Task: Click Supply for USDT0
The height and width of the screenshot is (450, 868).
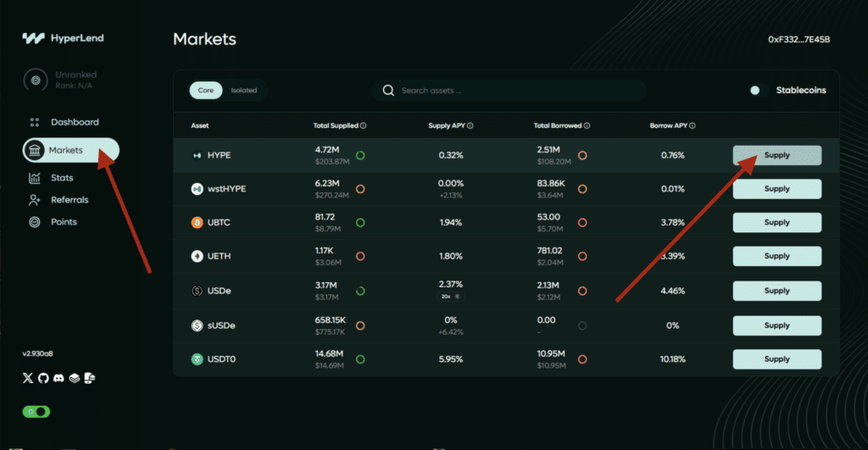Action: (777, 359)
